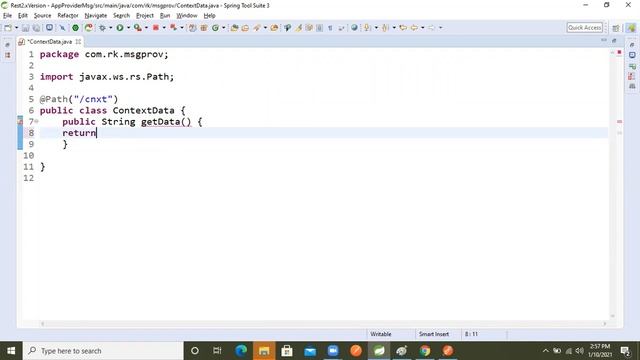The height and width of the screenshot is (360, 640).
Task: Click the Open Perspective icon
Action: tap(616, 28)
